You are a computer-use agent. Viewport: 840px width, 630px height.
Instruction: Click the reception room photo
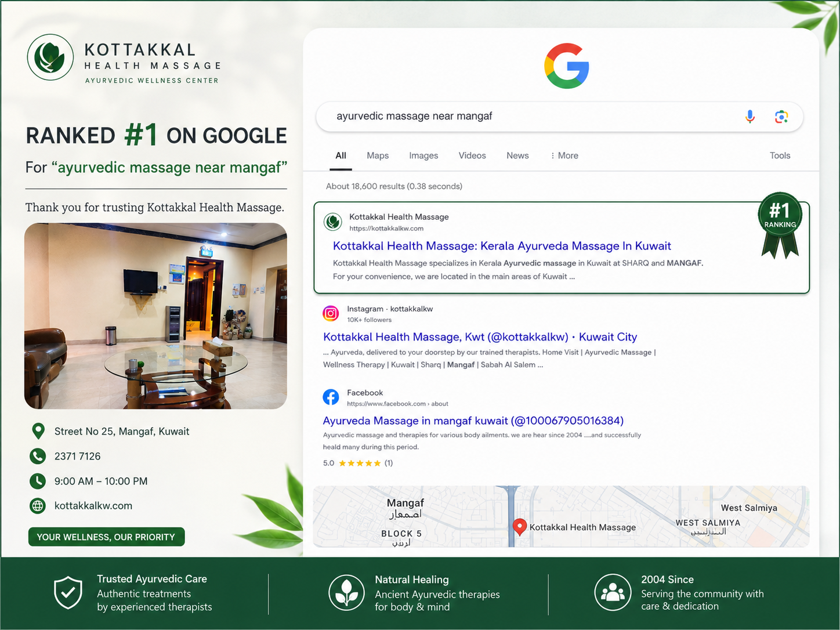(155, 316)
